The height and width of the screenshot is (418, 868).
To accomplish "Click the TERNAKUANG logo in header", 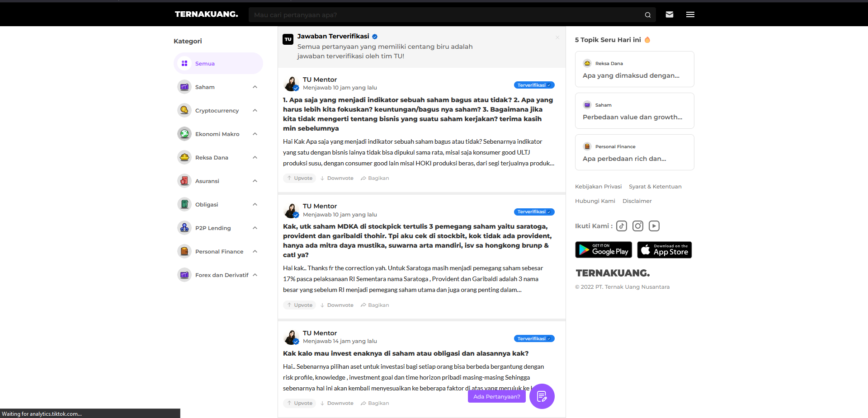I will (207, 14).
